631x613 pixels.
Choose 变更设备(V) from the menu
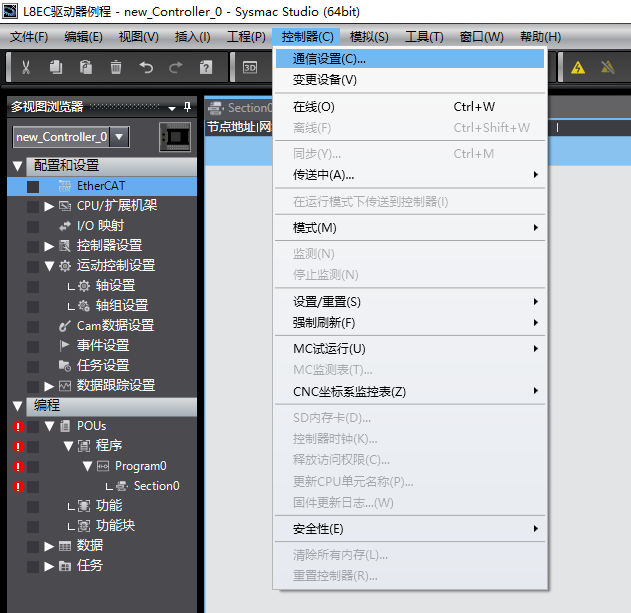click(410, 80)
